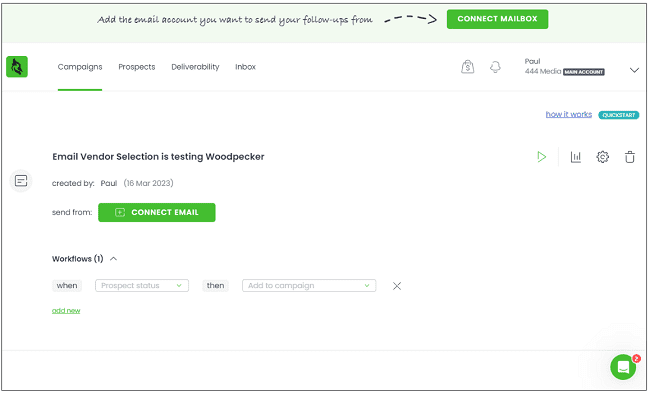
Task: Click the campaign type icon beside the title
Action: (21, 181)
